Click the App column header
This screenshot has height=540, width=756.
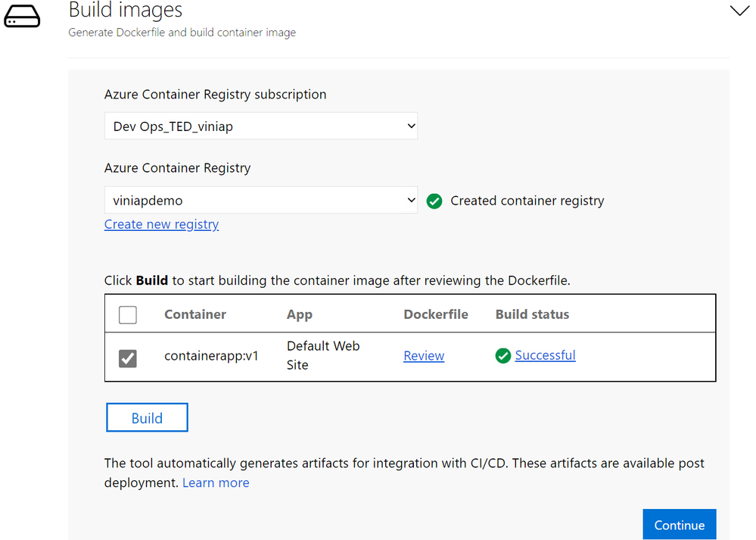click(300, 314)
